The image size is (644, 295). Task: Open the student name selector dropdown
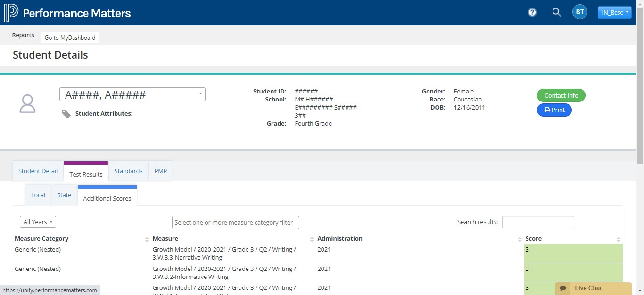(132, 94)
